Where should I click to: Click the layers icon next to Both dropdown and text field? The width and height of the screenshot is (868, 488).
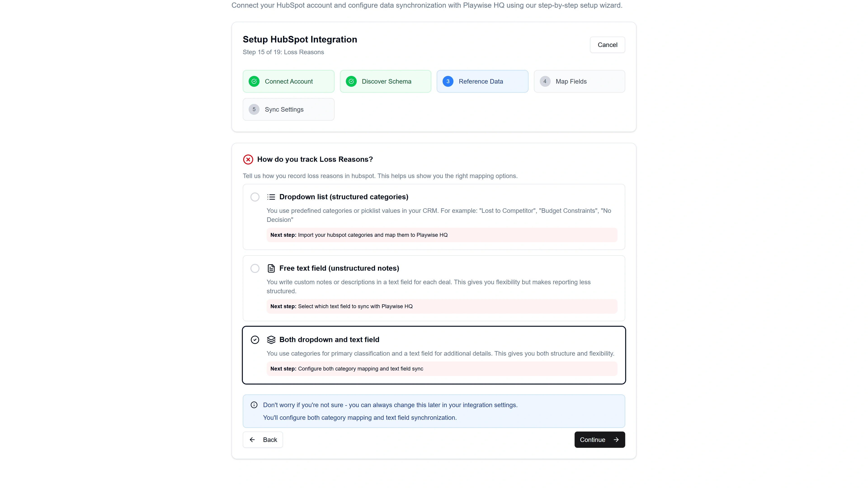271,340
